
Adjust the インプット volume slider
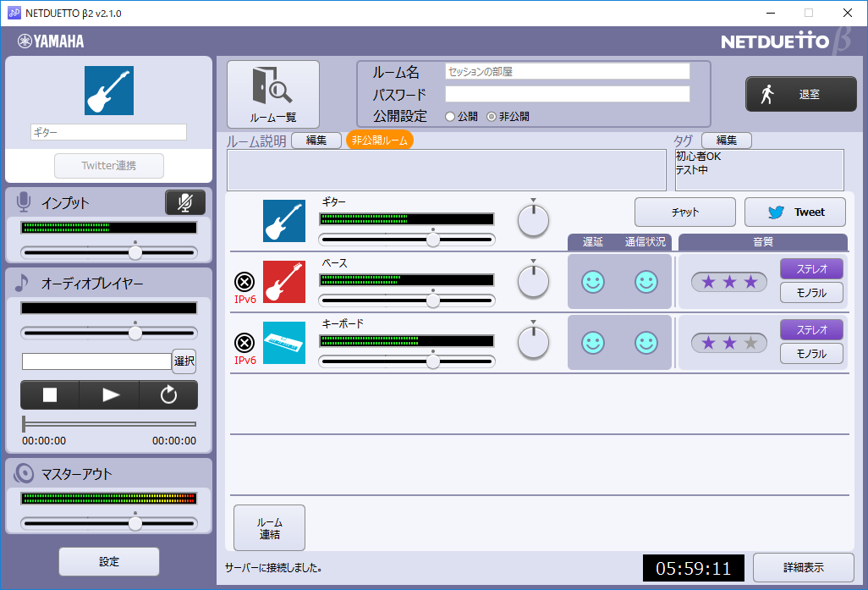109,252
